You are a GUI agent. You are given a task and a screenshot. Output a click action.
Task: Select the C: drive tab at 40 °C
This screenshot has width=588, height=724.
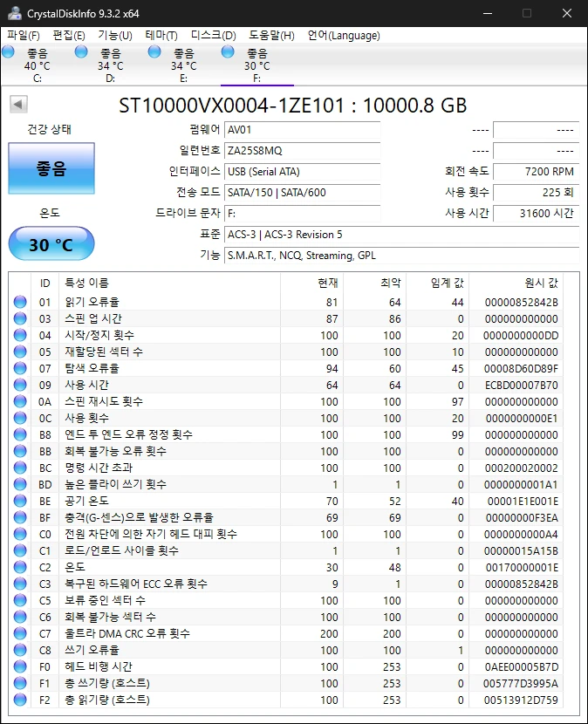point(37,65)
